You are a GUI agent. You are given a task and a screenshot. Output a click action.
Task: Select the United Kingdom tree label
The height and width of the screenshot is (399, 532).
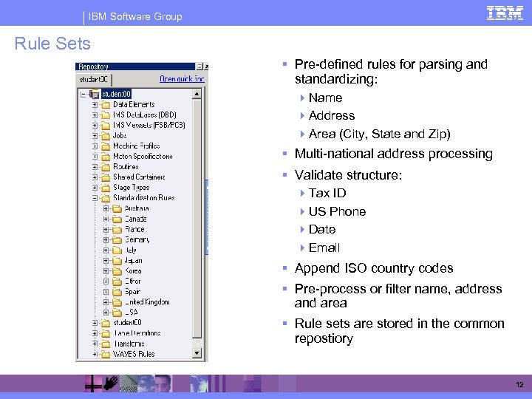(147, 302)
